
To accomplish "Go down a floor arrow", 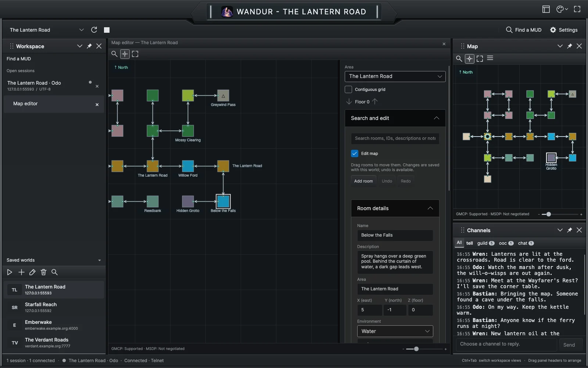I will pyautogui.click(x=349, y=102).
